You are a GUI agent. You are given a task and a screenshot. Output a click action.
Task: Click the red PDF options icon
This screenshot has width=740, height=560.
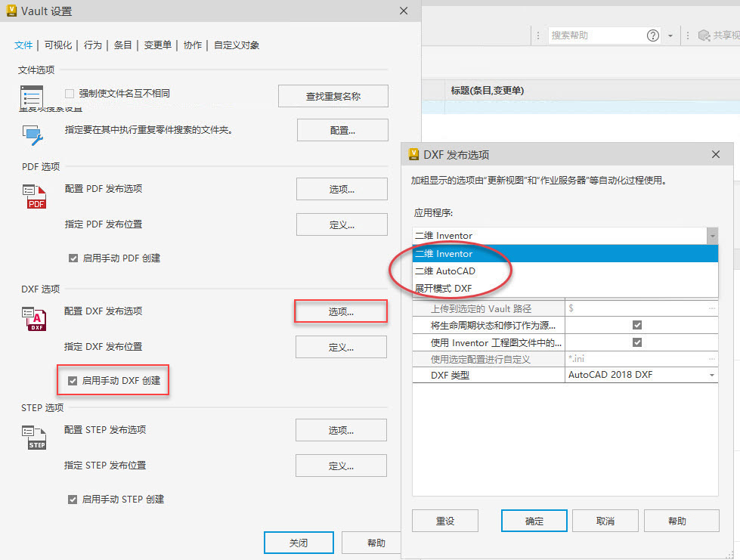(35, 196)
